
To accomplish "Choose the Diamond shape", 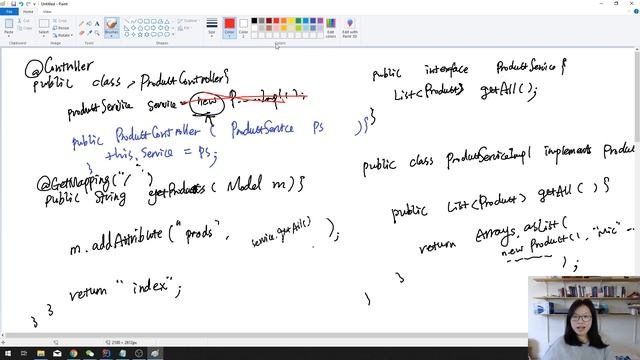I will click(x=133, y=28).
